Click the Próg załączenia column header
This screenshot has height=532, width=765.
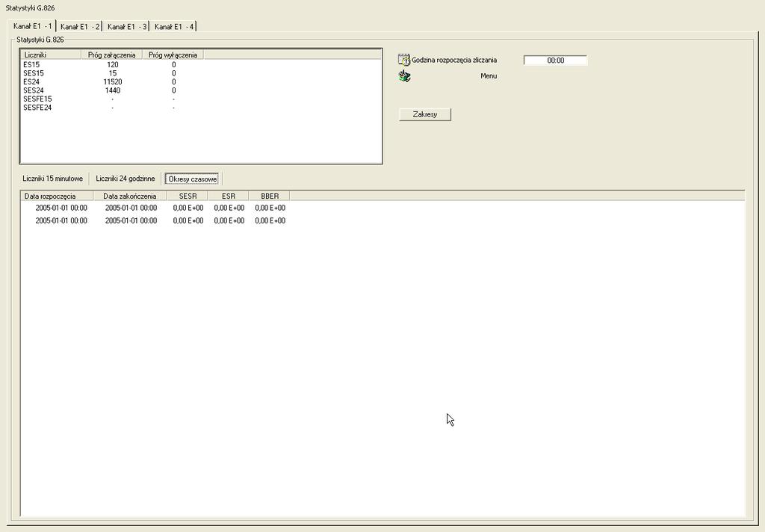click(112, 55)
